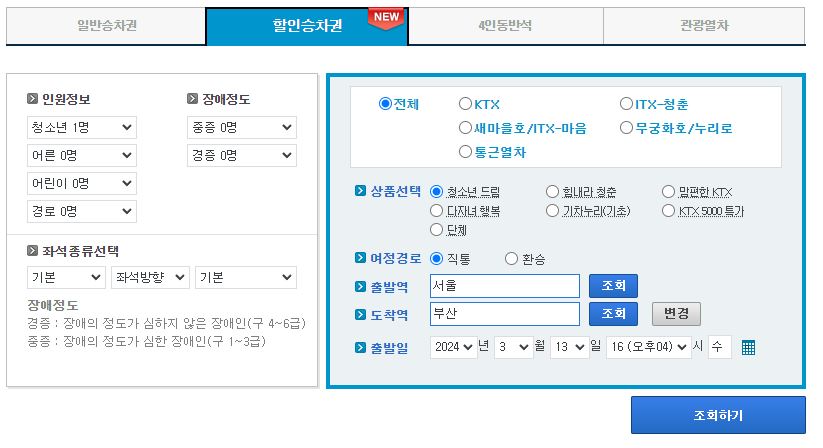Switch to the 할인승차권 tab

pos(307,25)
